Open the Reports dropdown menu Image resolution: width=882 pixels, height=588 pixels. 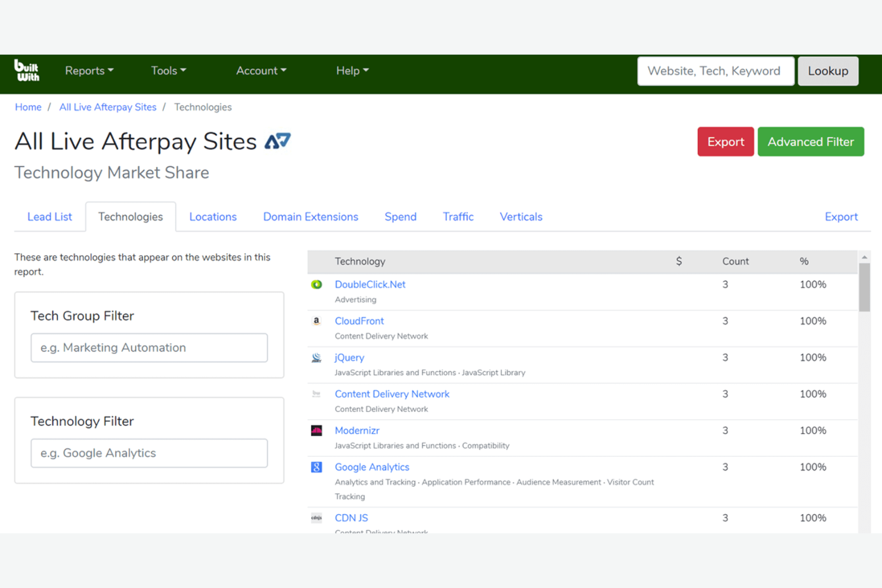[89, 70]
